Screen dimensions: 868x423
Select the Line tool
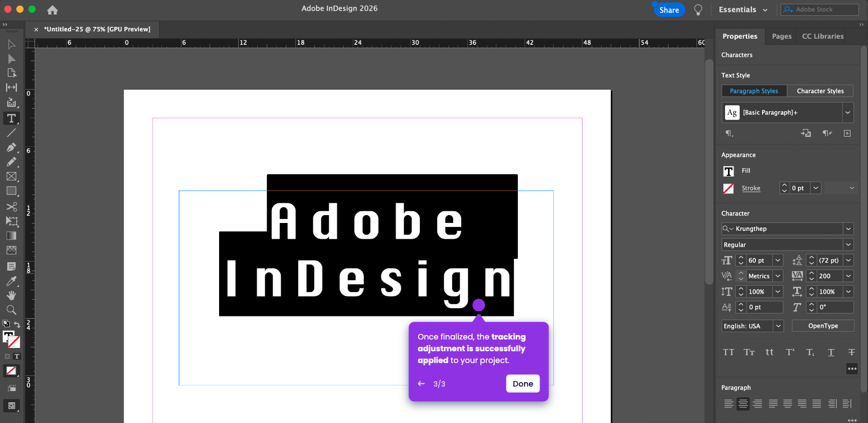(x=11, y=133)
